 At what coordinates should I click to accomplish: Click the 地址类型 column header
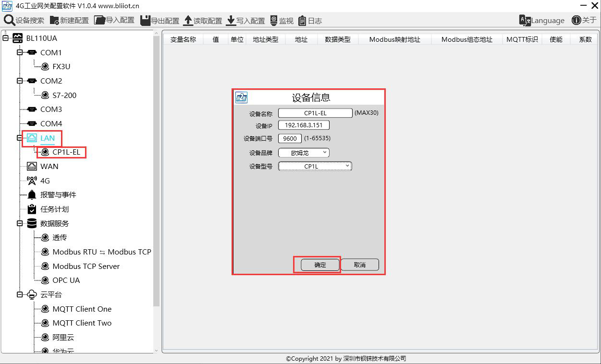(266, 39)
